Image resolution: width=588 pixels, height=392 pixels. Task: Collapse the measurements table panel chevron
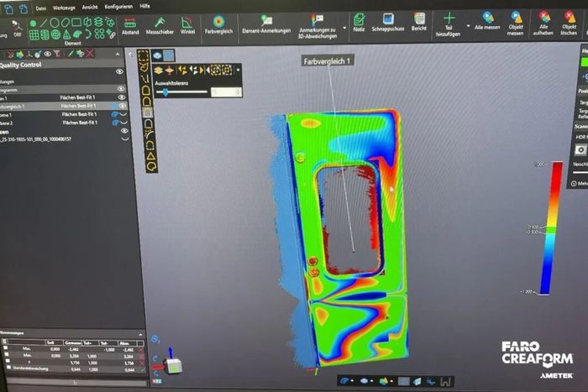click(x=140, y=334)
